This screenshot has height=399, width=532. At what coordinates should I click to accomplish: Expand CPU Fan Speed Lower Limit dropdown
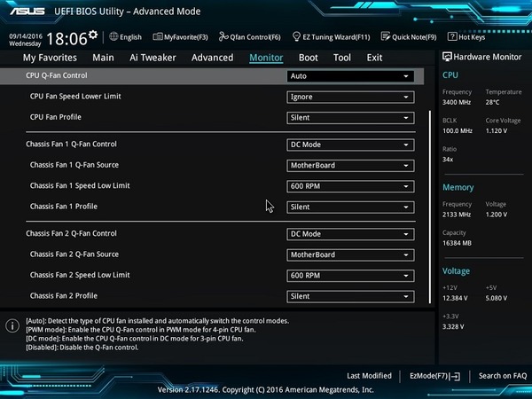pyautogui.click(x=351, y=97)
